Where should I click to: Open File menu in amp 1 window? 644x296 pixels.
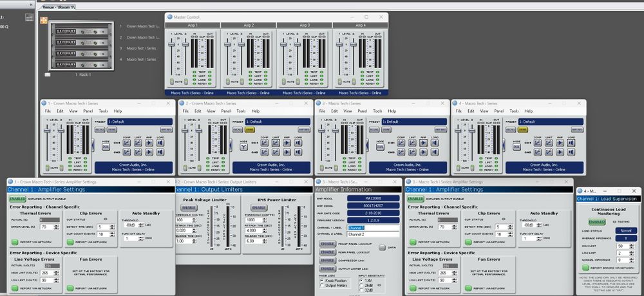48,111
